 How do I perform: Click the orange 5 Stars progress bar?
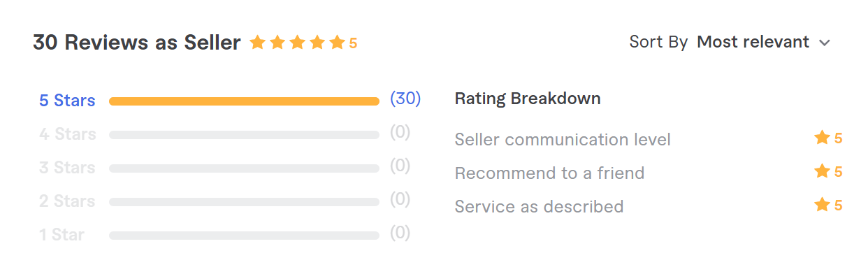244,101
